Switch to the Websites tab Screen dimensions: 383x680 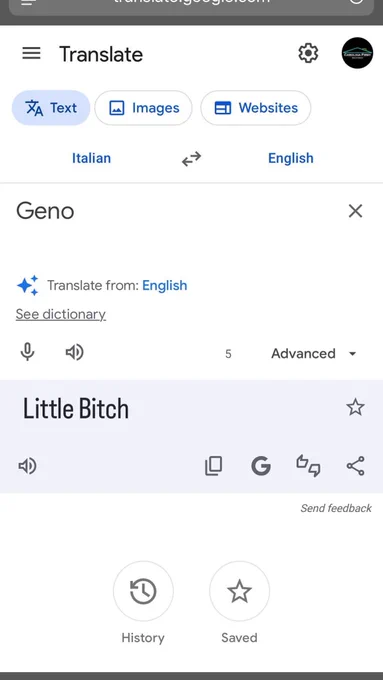pos(255,108)
